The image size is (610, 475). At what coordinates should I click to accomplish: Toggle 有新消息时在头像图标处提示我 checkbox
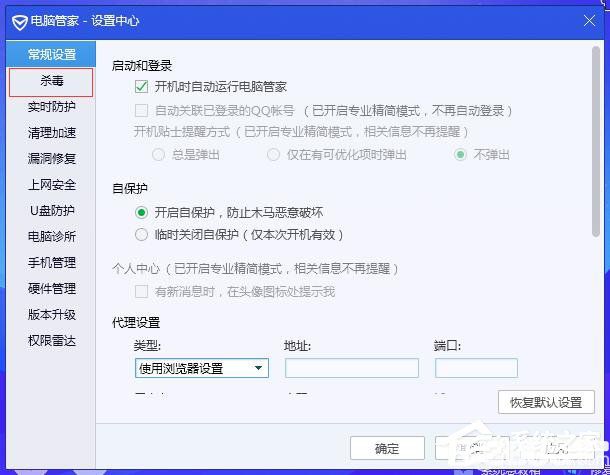tap(141, 291)
